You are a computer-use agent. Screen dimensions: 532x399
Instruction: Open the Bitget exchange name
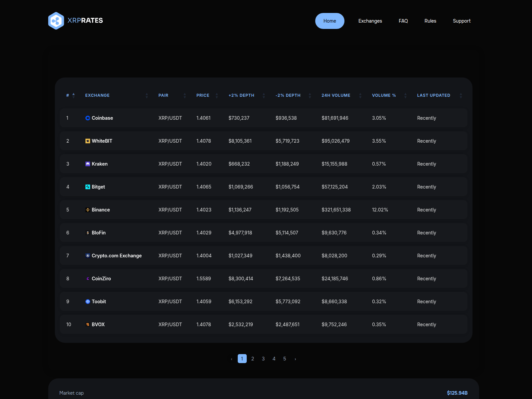(98, 187)
